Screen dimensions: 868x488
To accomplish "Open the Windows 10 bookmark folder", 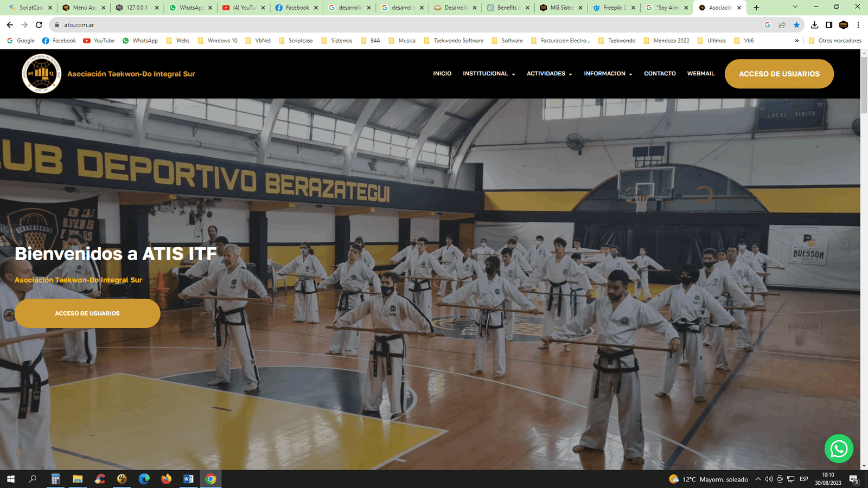I will tap(218, 41).
